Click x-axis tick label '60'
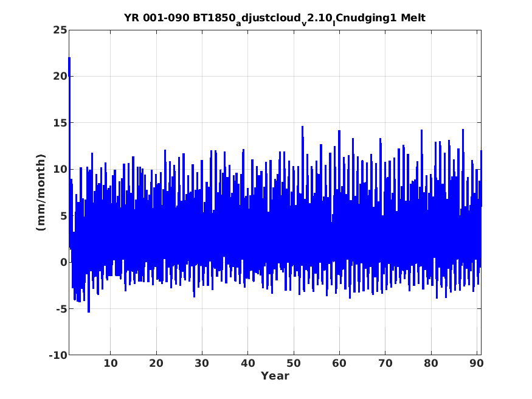This screenshot has height=399, width=532. click(x=339, y=363)
